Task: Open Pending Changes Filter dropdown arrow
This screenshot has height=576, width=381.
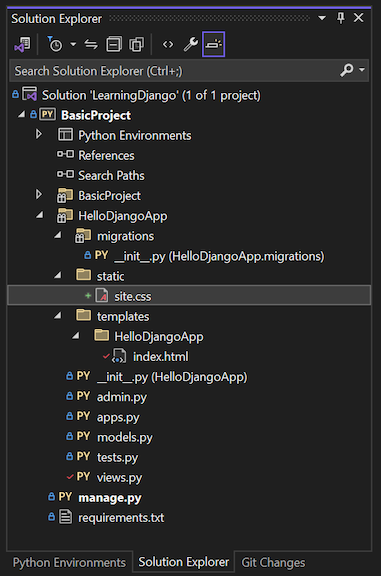Action: [x=73, y=44]
